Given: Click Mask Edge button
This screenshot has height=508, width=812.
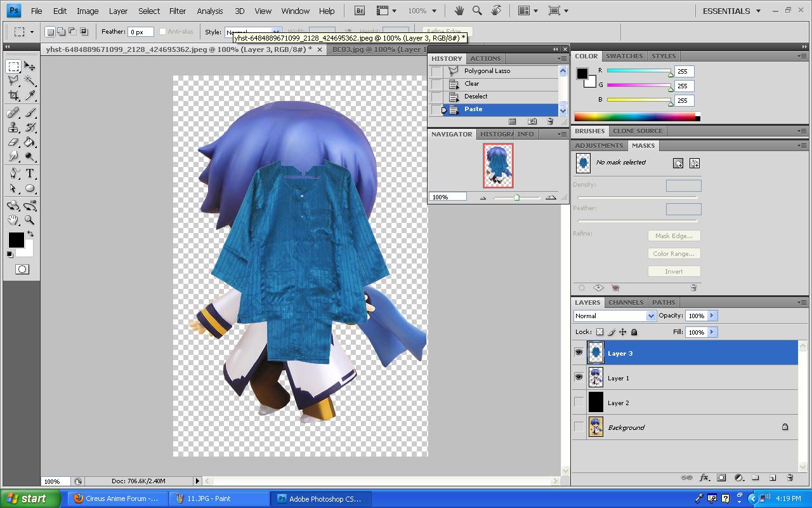Looking at the screenshot, I should click(674, 236).
